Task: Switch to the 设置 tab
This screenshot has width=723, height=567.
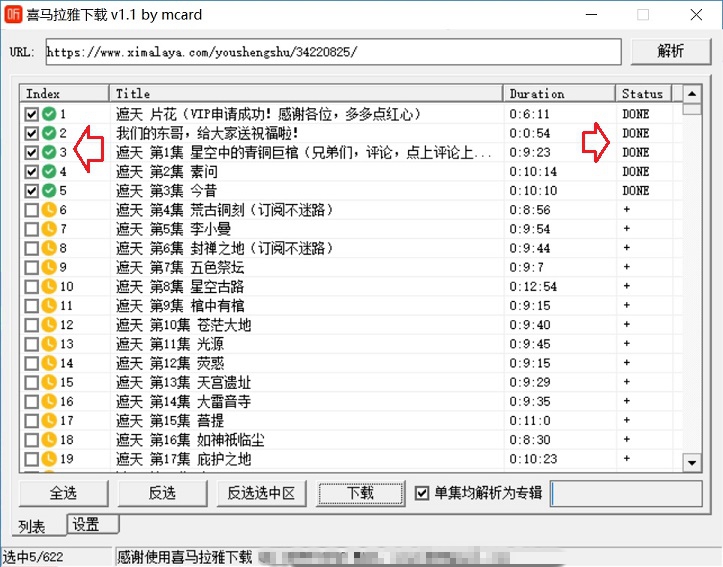Action: 93,525
